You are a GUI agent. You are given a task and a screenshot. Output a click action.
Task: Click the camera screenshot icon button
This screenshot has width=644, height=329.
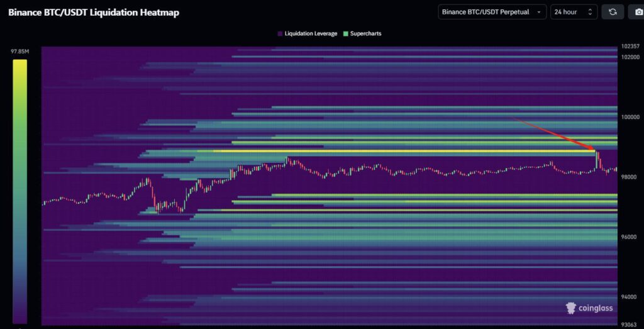point(637,12)
